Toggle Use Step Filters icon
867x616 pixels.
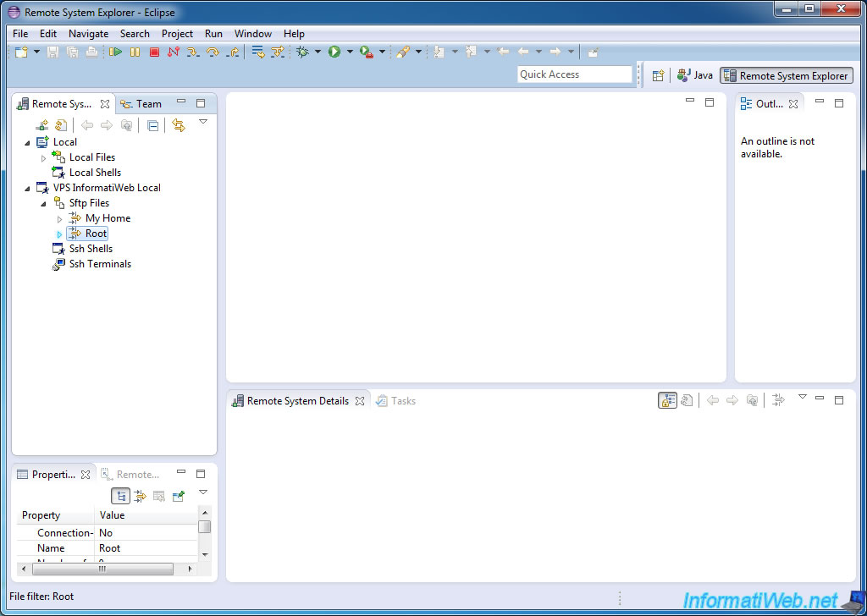click(278, 52)
